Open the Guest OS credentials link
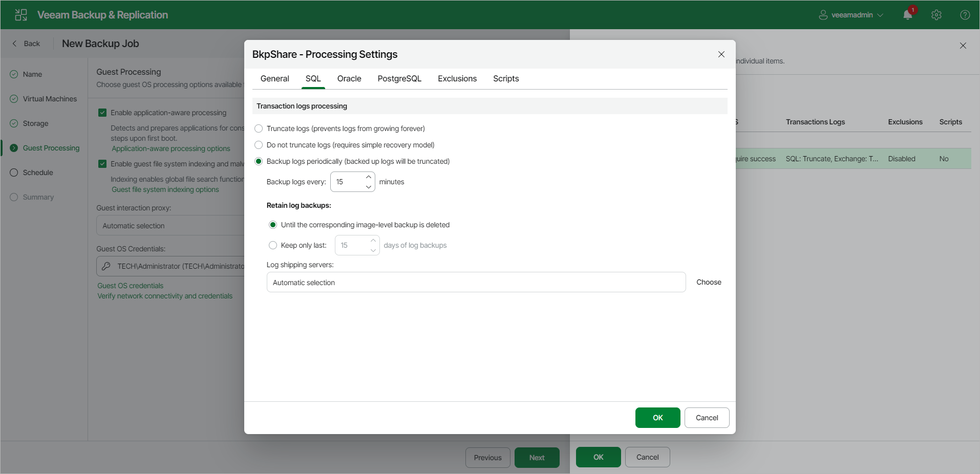 131,286
